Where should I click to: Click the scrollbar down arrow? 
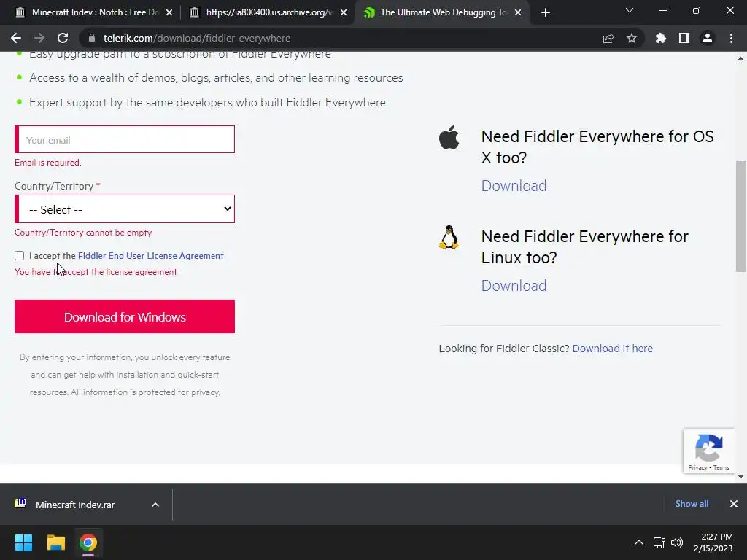pos(741,477)
